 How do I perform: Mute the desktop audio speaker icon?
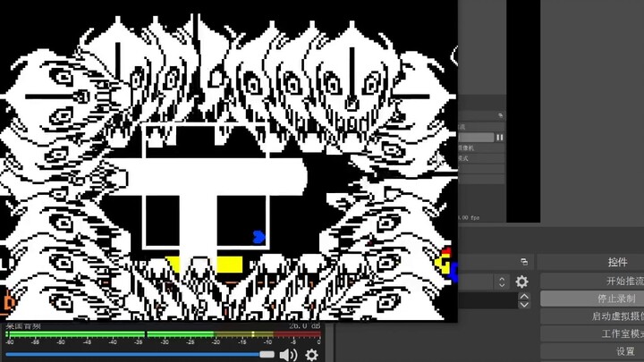pos(288,354)
